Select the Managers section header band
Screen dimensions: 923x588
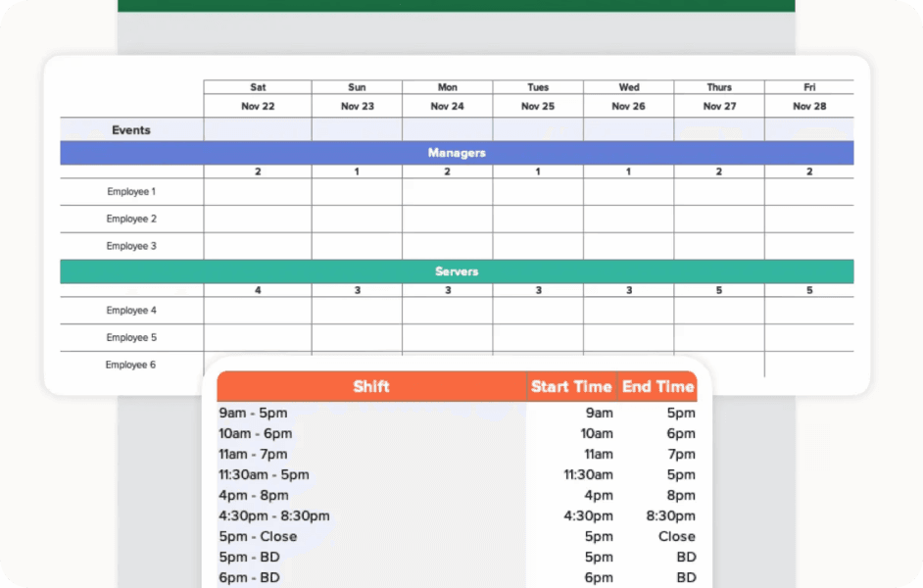[x=457, y=153]
